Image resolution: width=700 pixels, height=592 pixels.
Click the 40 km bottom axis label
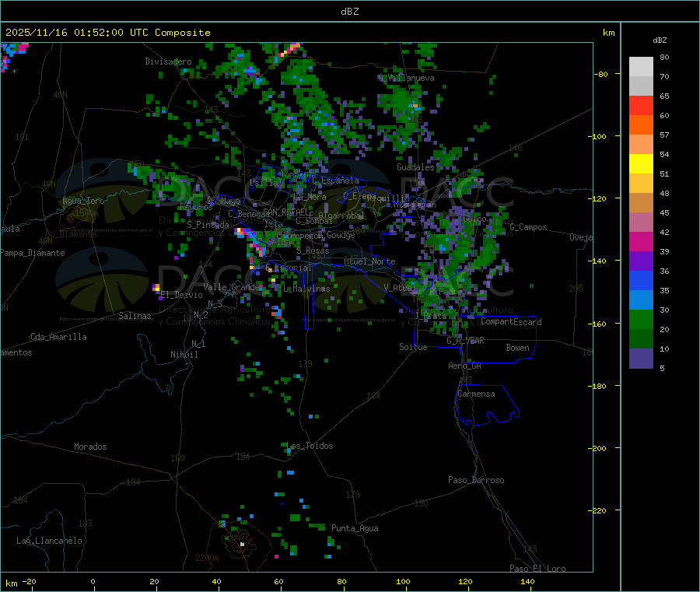tap(216, 581)
